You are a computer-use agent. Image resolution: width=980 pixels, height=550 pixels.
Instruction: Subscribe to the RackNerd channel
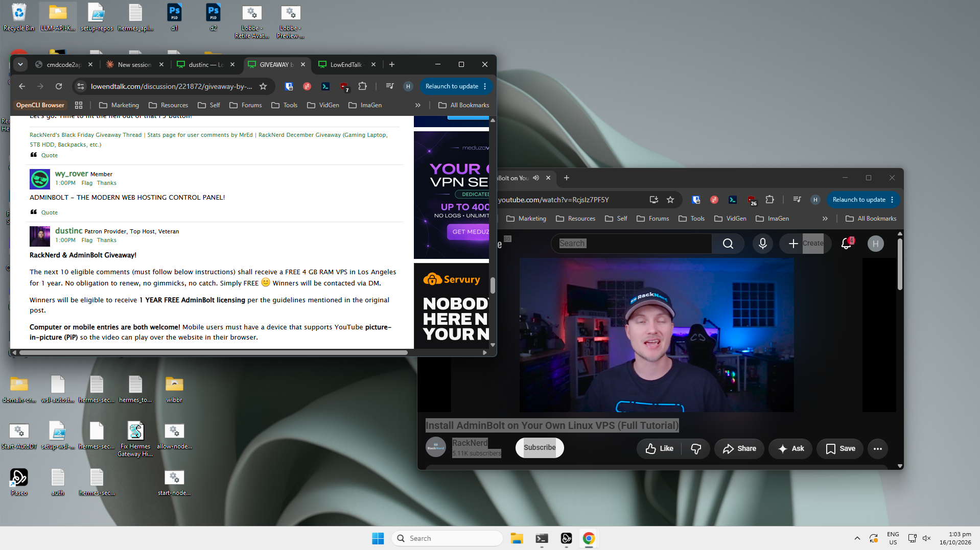click(x=540, y=447)
